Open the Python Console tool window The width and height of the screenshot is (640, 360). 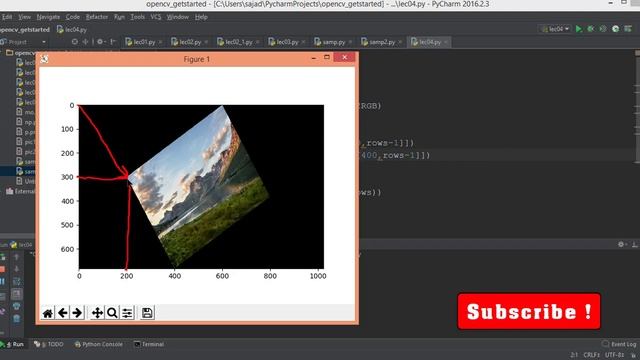(98, 344)
